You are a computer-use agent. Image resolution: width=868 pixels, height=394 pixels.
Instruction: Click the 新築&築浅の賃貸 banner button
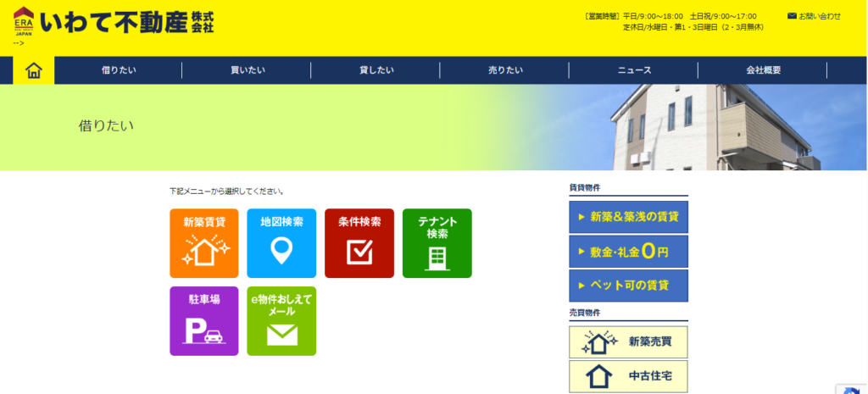[628, 217]
